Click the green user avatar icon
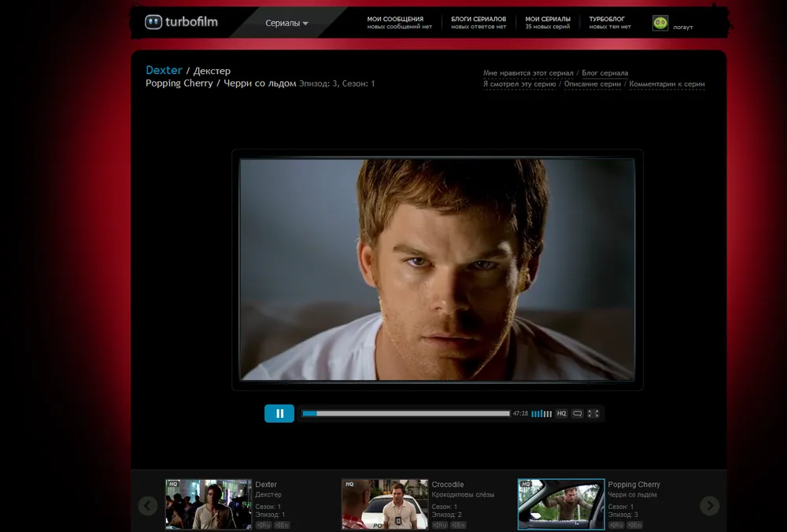The width and height of the screenshot is (787, 532). [660, 24]
